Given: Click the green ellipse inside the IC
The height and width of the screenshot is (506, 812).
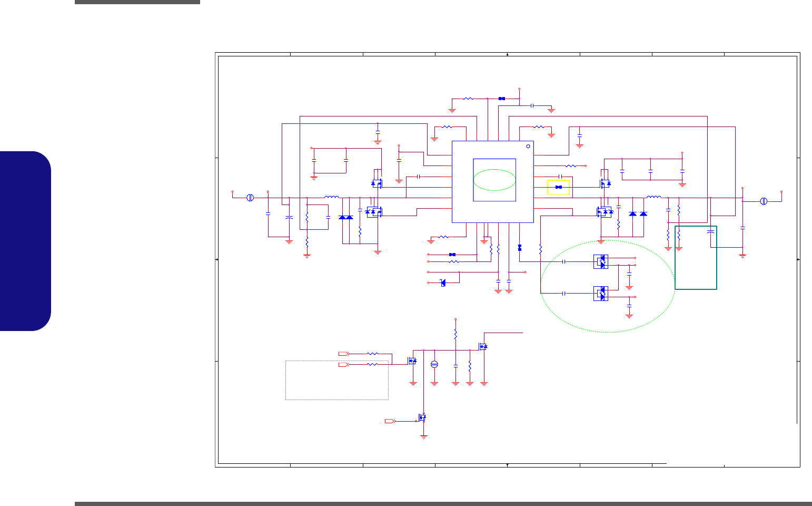Looking at the screenshot, I should coord(494,180).
